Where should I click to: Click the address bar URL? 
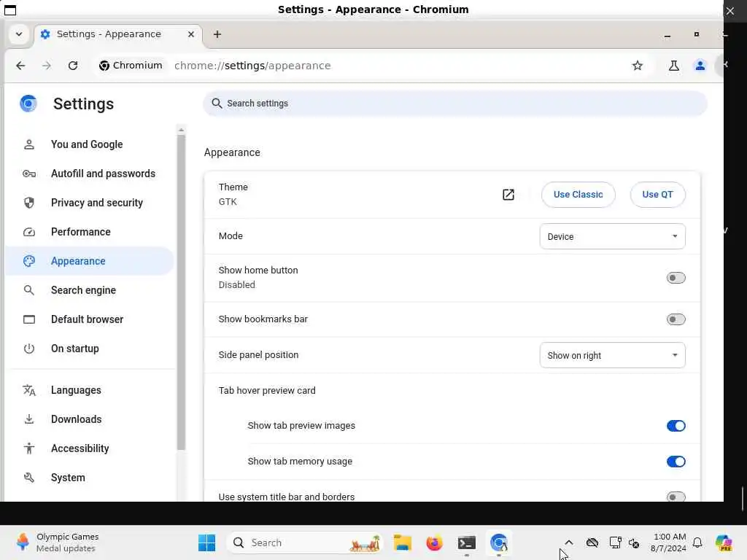pyautogui.click(x=252, y=66)
